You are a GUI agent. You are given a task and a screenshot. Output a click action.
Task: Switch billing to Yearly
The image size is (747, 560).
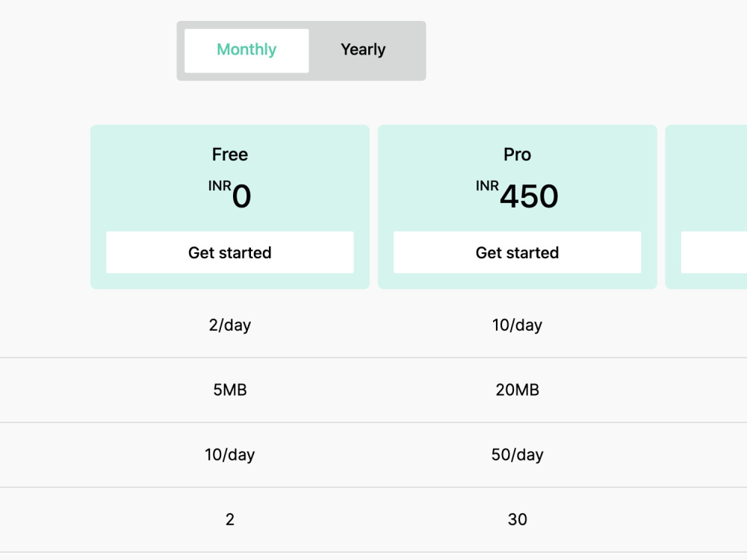pyautogui.click(x=363, y=49)
